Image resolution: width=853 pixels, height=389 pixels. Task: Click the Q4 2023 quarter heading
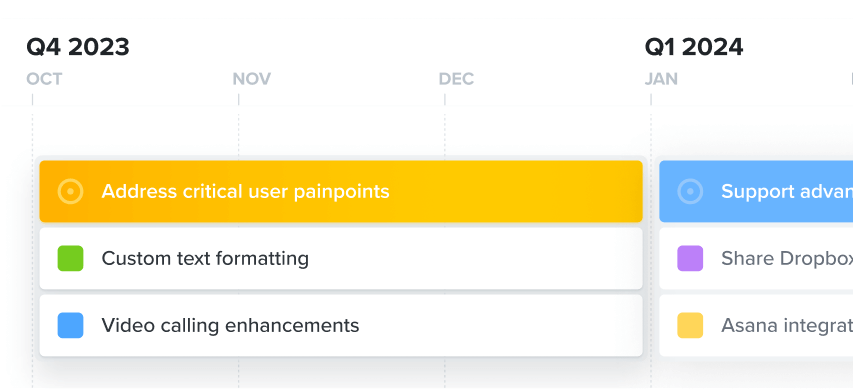point(78,47)
